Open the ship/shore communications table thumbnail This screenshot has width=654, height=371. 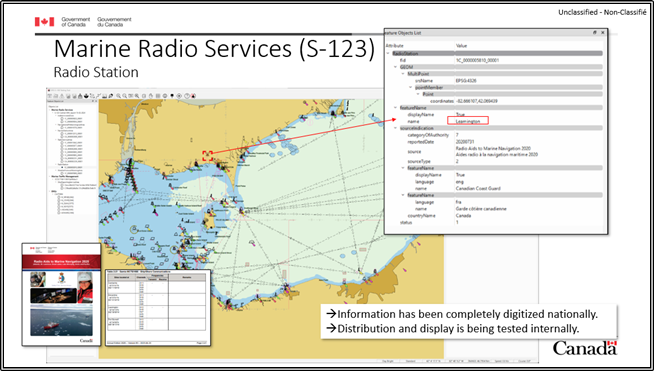pyautogui.click(x=158, y=308)
